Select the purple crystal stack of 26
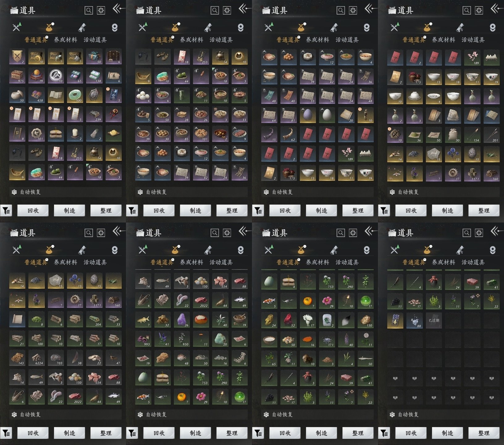This screenshot has height=445, width=504. [x=182, y=320]
